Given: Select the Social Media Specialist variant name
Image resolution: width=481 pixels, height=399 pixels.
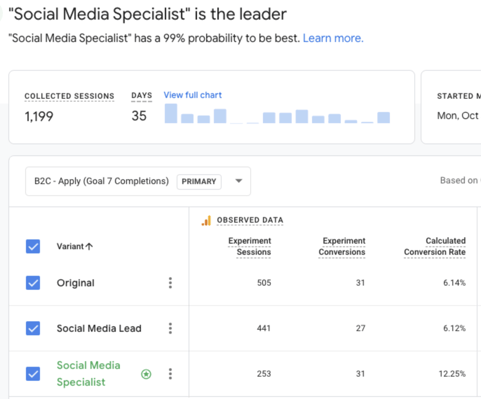Looking at the screenshot, I should (x=88, y=374).
